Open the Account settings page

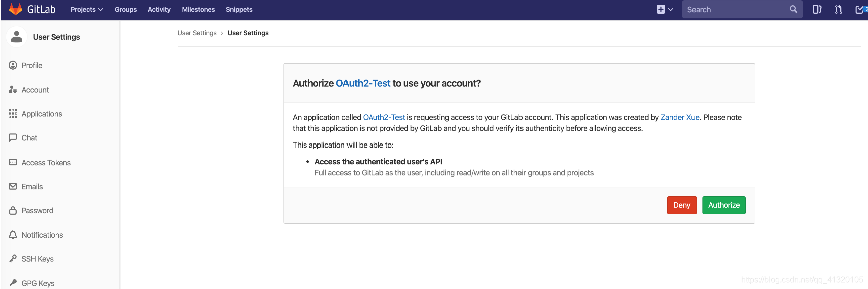[x=35, y=90]
